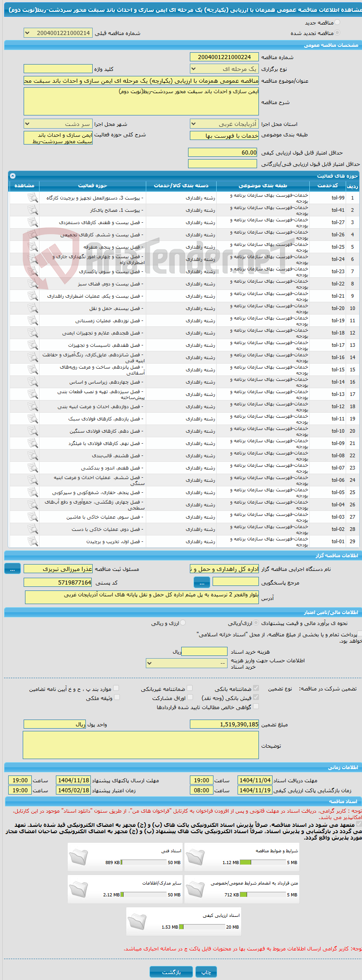This screenshot has width=362, height=980.
Task: Select مناقصه جدید radio button
Action: tap(337, 22)
